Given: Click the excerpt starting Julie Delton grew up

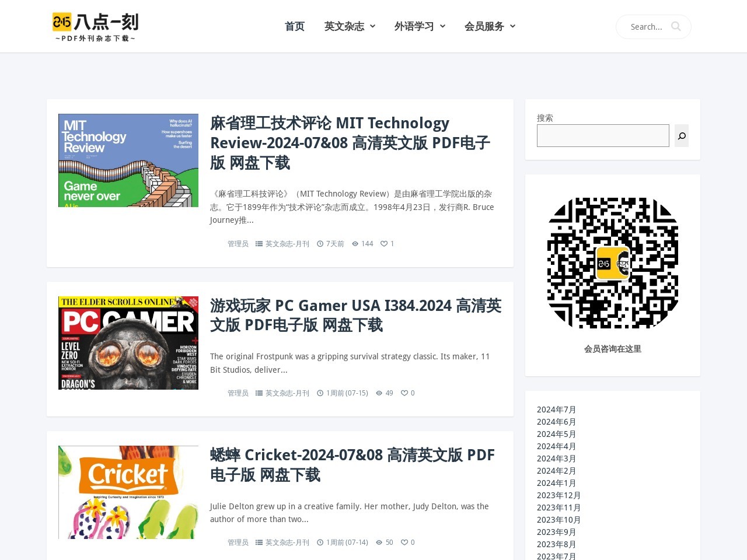Looking at the screenshot, I should [x=350, y=513].
